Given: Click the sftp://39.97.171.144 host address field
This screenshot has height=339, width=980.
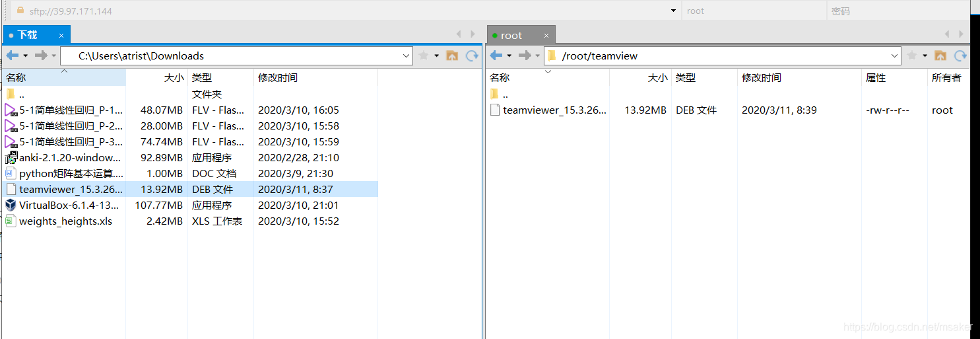Looking at the screenshot, I should pos(346,11).
